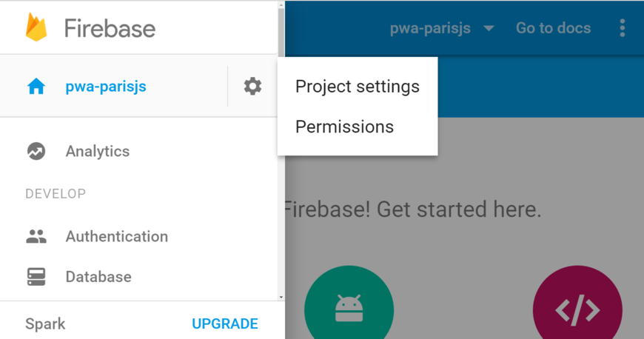Open the Analytics section in sidebar
644x339 pixels.
[x=97, y=151]
